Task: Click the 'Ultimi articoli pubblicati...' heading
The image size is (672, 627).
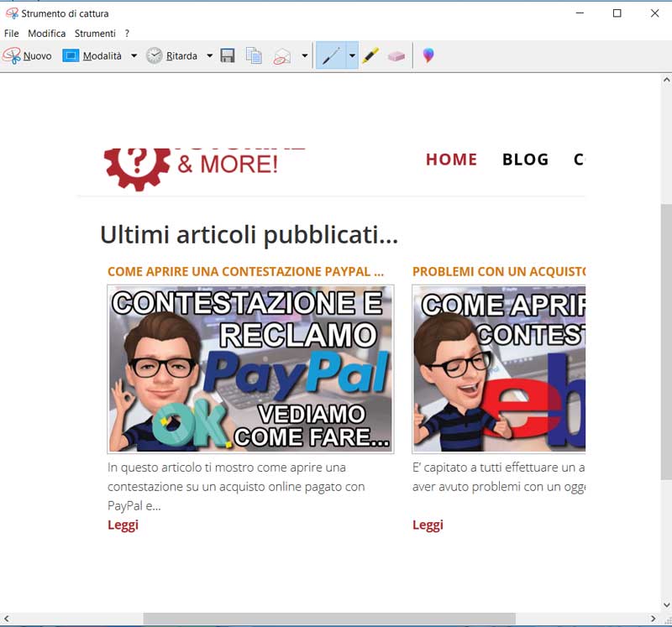Action: point(249,235)
